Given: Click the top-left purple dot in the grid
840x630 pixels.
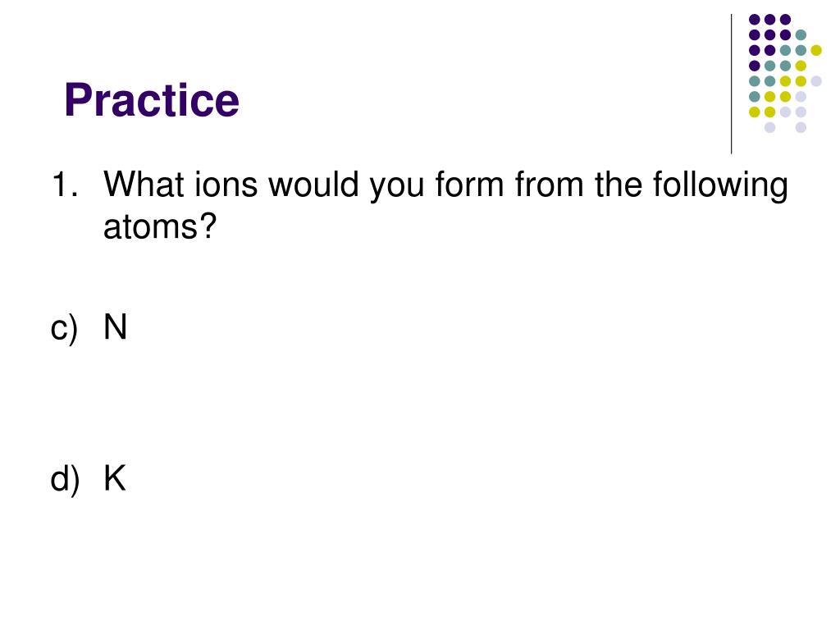Looking at the screenshot, I should coord(755,20).
